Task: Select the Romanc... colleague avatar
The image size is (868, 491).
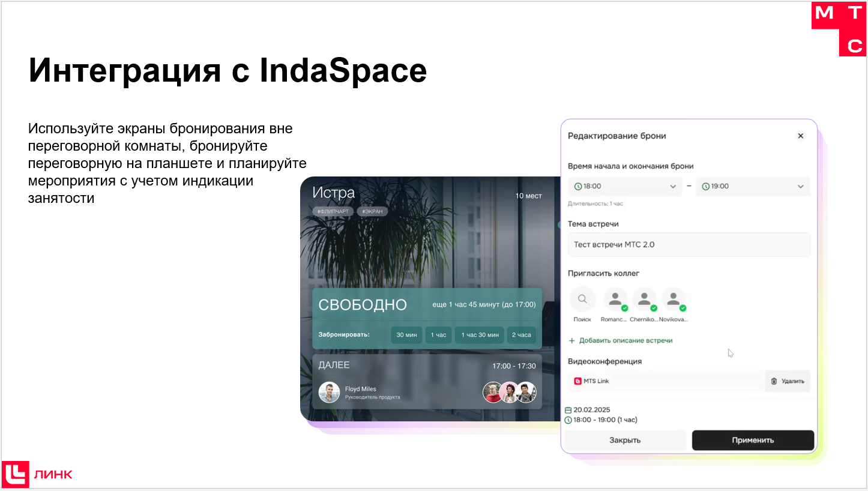Action: 615,298
